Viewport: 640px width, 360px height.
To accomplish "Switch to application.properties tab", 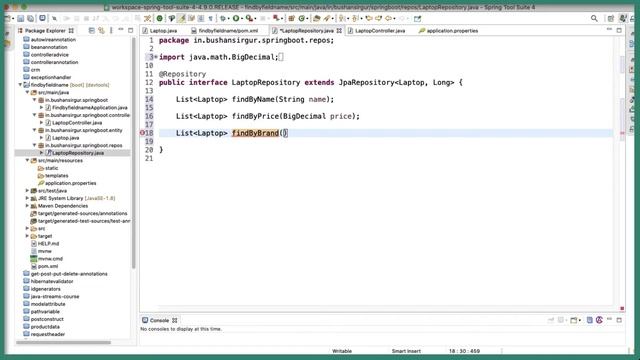I will pos(448,31).
